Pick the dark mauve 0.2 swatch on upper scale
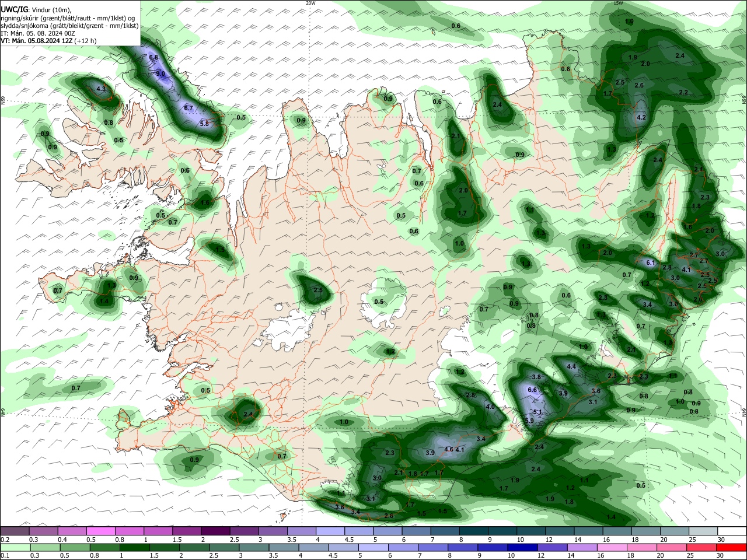Viewport: 747px width, 560px height. [14, 531]
